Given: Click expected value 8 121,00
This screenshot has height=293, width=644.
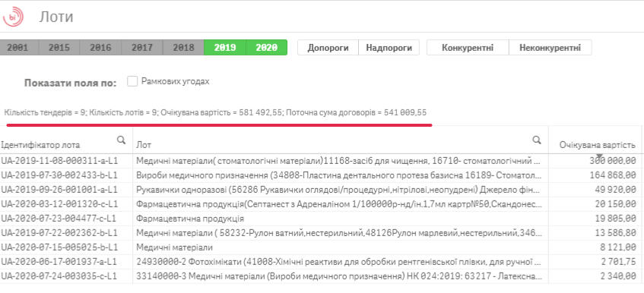Looking at the screenshot, I should pos(617,247).
